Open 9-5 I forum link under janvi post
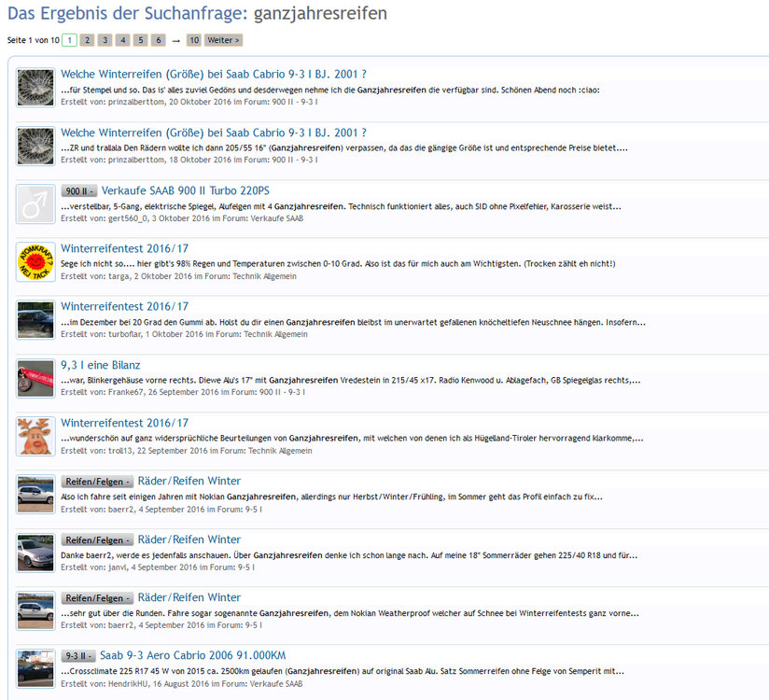The height and width of the screenshot is (700, 769). tap(246, 567)
